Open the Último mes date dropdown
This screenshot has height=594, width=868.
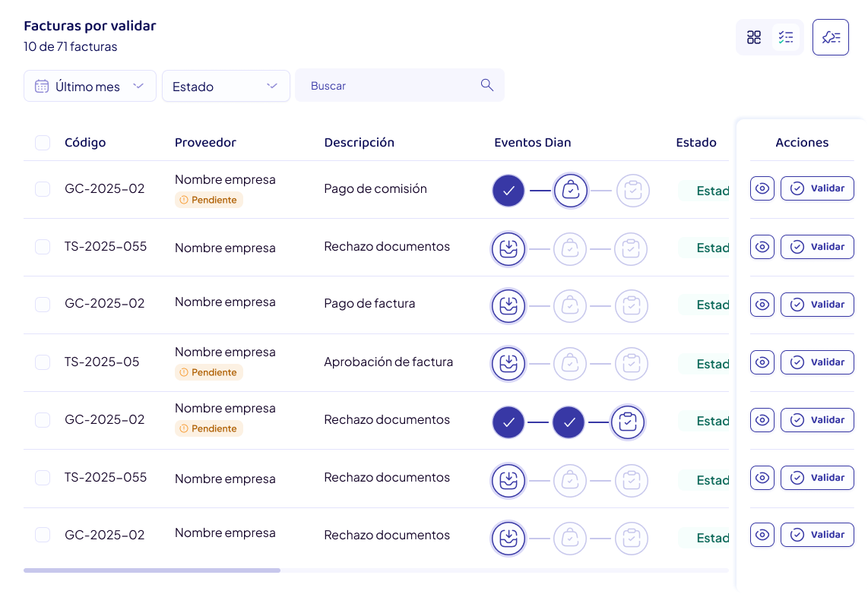pyautogui.click(x=90, y=86)
